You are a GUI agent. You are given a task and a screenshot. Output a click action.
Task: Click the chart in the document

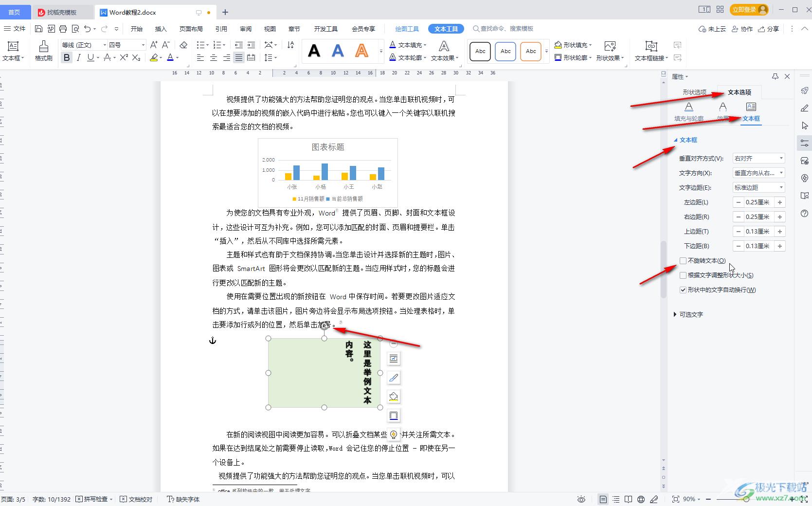pyautogui.click(x=328, y=173)
